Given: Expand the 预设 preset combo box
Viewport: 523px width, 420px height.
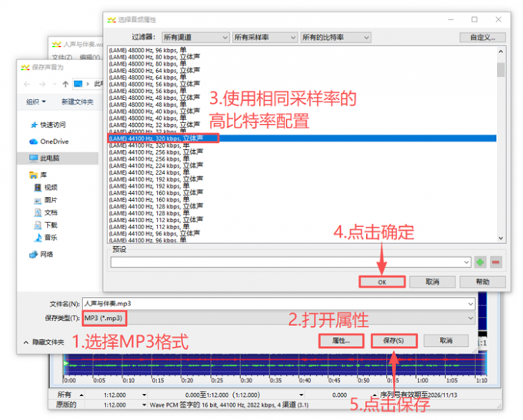Looking at the screenshot, I should [x=466, y=262].
